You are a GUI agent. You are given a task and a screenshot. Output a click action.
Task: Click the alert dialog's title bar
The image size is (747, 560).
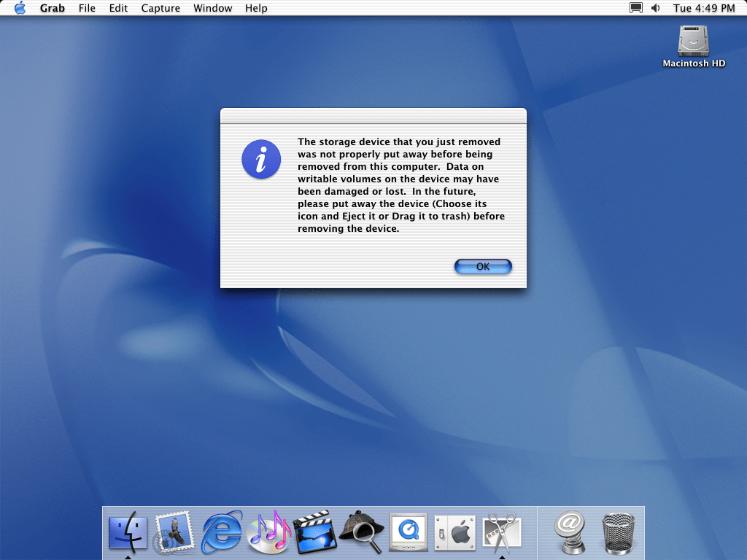pyautogui.click(x=373, y=116)
